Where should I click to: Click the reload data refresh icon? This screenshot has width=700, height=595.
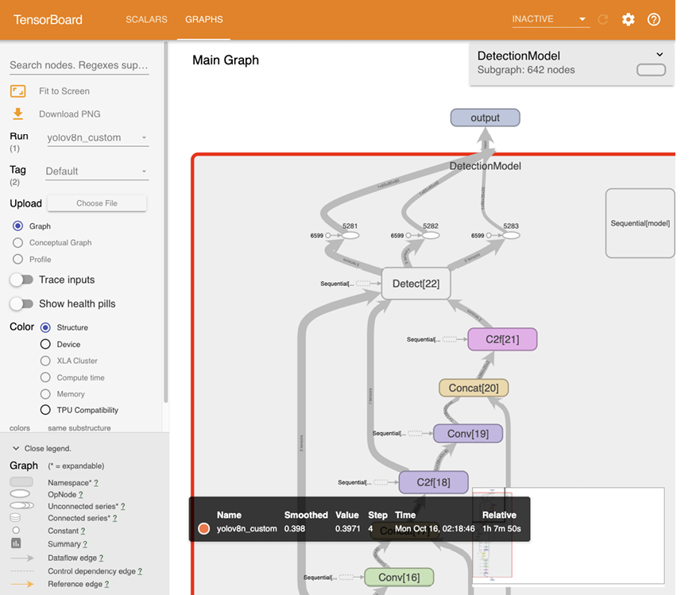click(603, 19)
